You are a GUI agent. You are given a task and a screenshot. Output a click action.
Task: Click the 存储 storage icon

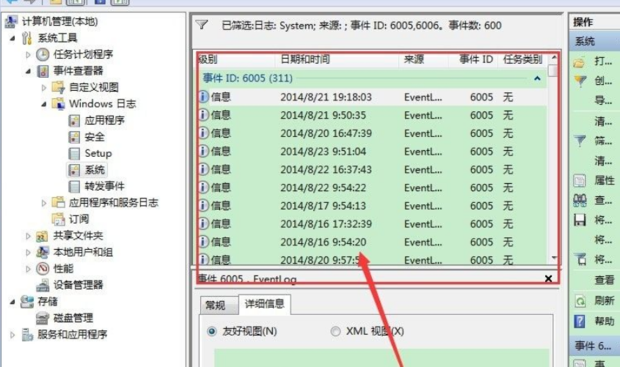click(x=27, y=301)
